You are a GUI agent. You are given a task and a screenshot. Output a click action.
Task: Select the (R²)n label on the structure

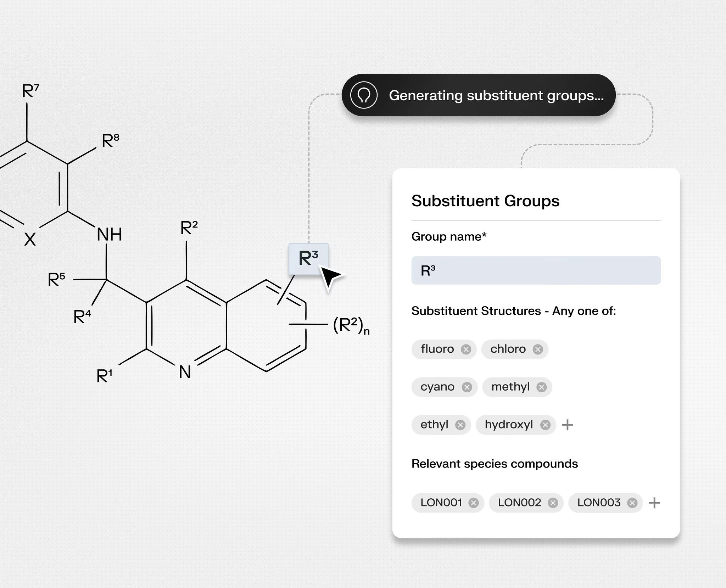click(351, 325)
